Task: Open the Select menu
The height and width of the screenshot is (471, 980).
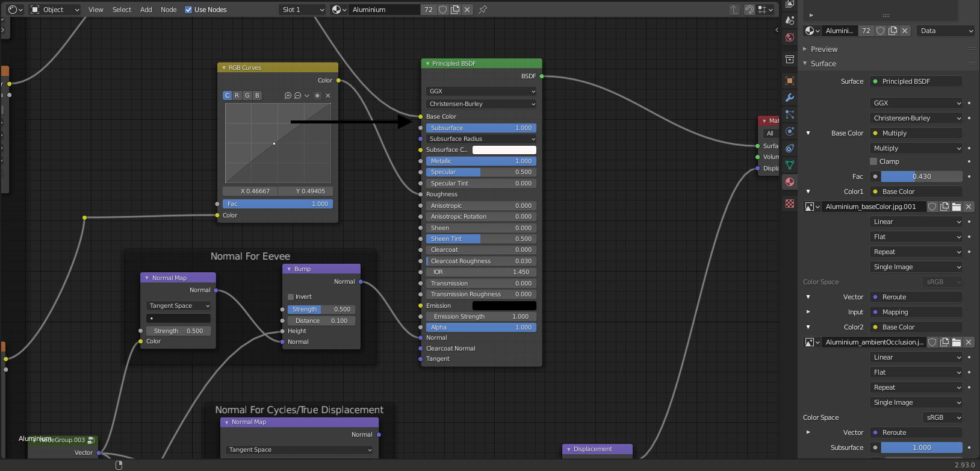Action: 122,10
